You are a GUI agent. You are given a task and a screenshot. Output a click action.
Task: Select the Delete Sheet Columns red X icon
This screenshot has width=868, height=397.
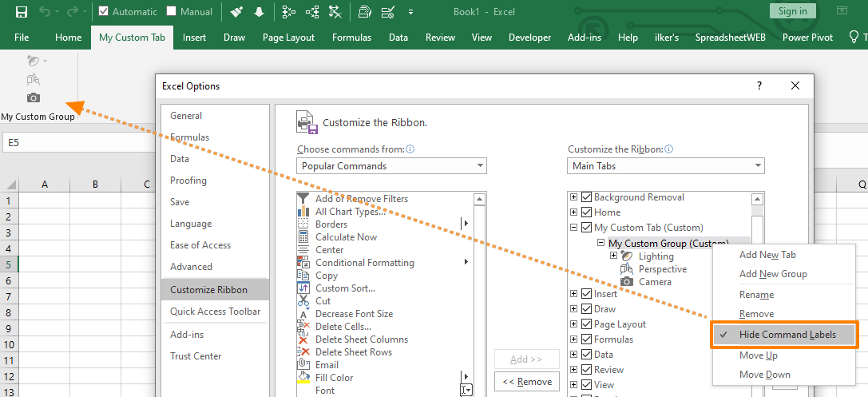click(x=303, y=339)
